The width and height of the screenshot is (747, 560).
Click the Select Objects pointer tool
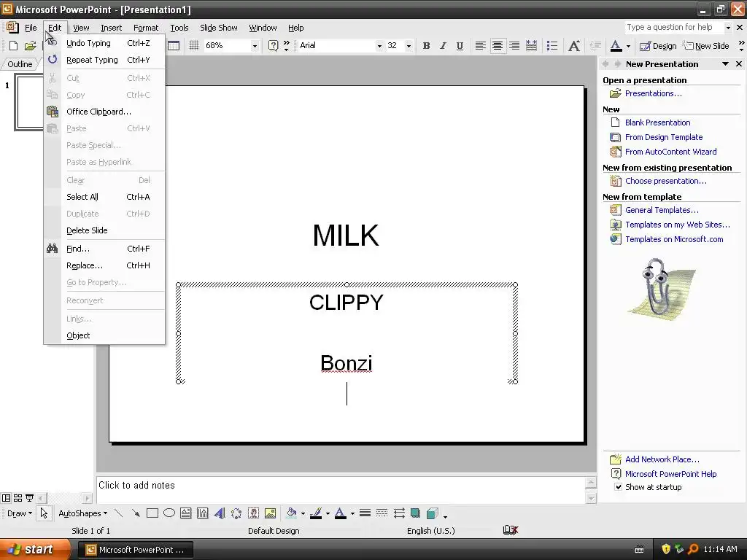click(44, 513)
